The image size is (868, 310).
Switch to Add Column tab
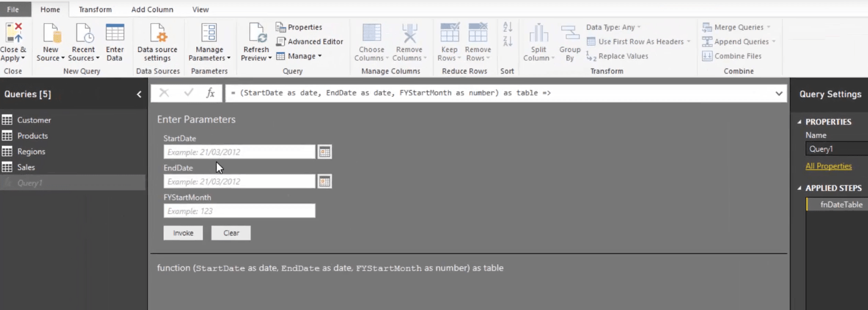152,9
